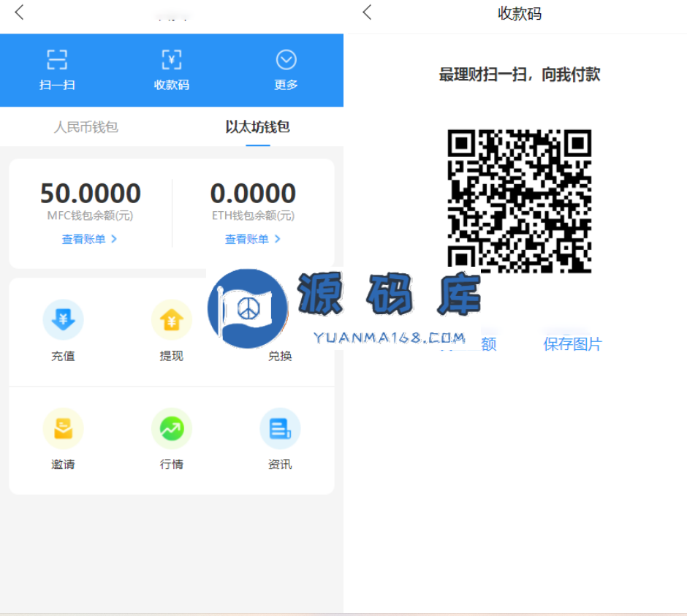Click the 最理财扫一扫，向我付款 heading
Viewport: 687px width, 616px height.
(x=520, y=75)
